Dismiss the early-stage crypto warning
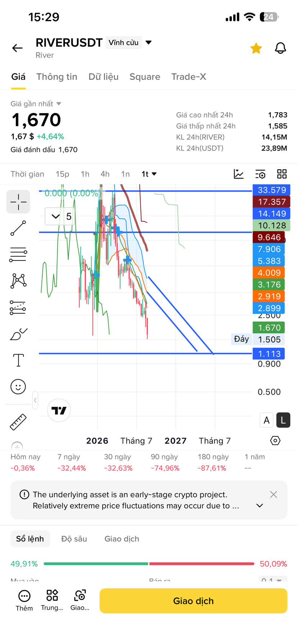The height and width of the screenshot is (644, 298). pyautogui.click(x=274, y=494)
